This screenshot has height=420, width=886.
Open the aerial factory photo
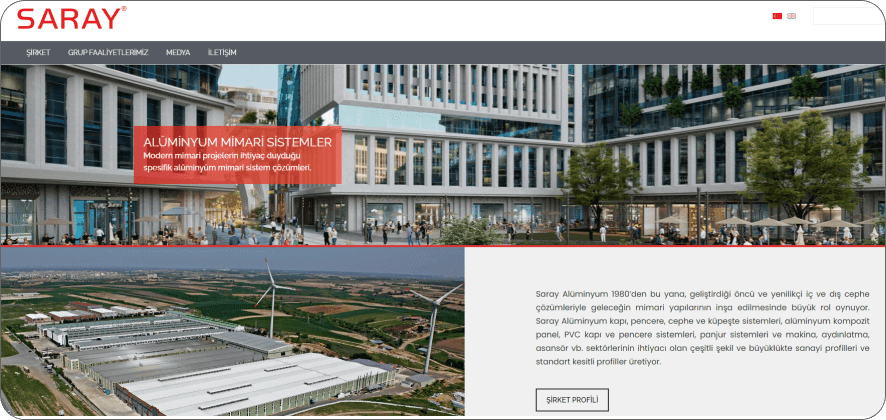click(232, 332)
